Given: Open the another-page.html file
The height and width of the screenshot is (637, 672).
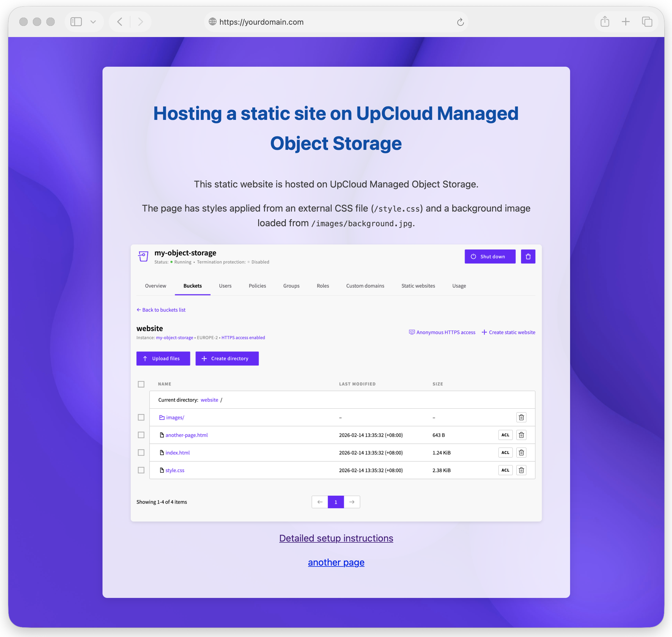Looking at the screenshot, I should 186,435.
